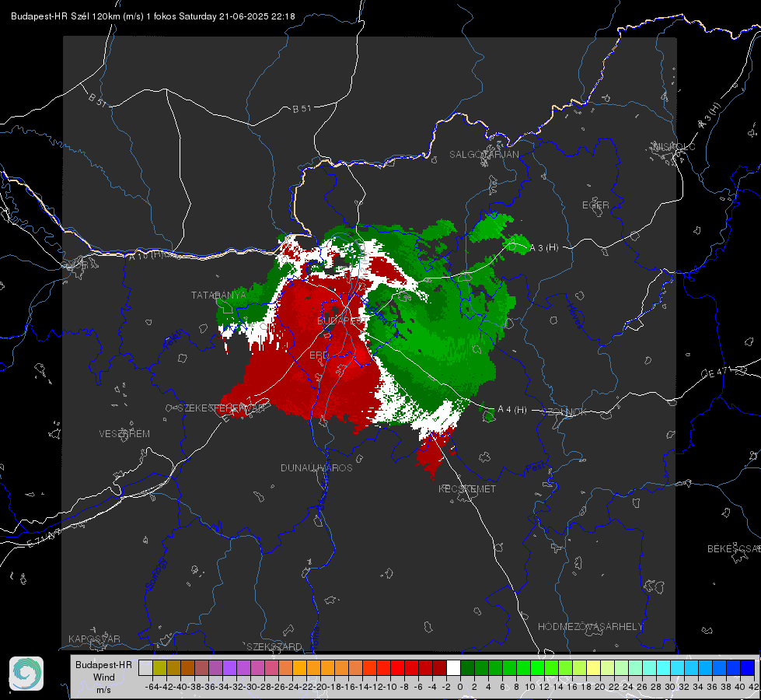
Task: Click the 0 value on the legend scale
Action: coord(460,687)
